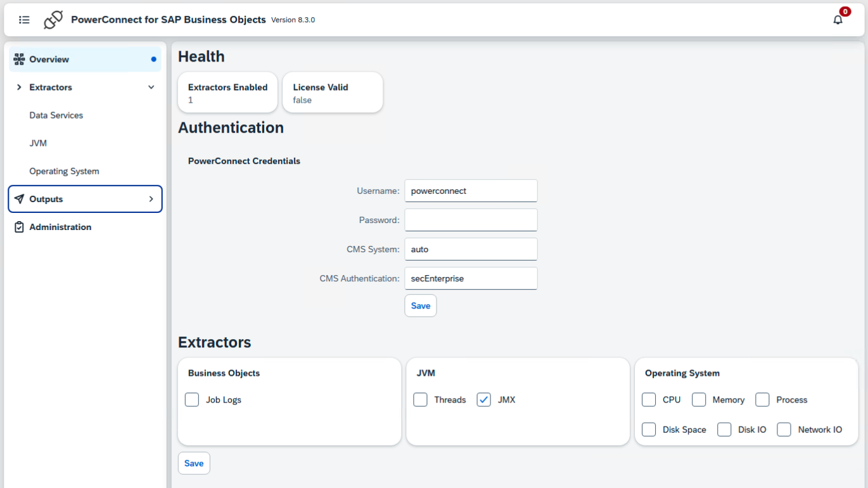Enable the Disk Space checkbox
Image resolution: width=868 pixels, height=488 pixels.
click(649, 430)
